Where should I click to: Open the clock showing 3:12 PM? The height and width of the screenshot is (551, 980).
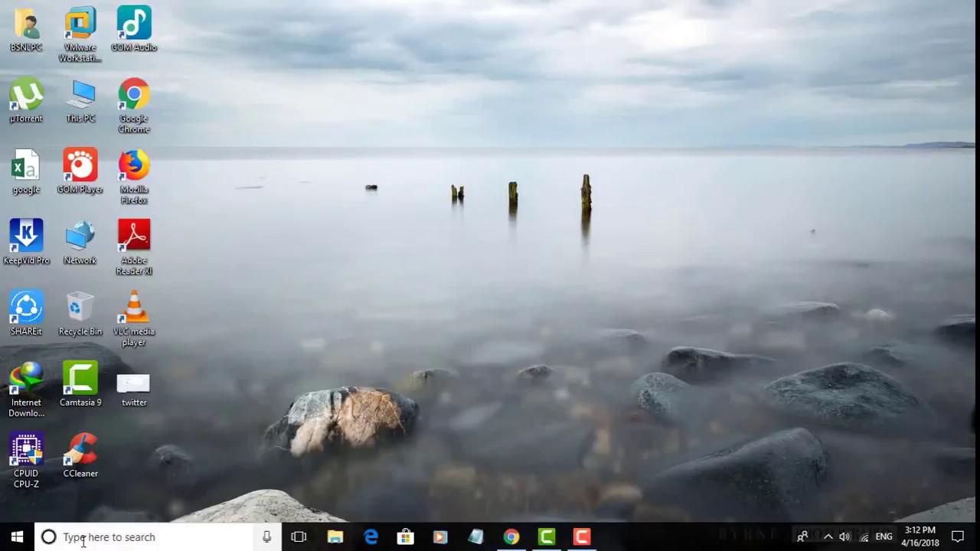[920, 536]
